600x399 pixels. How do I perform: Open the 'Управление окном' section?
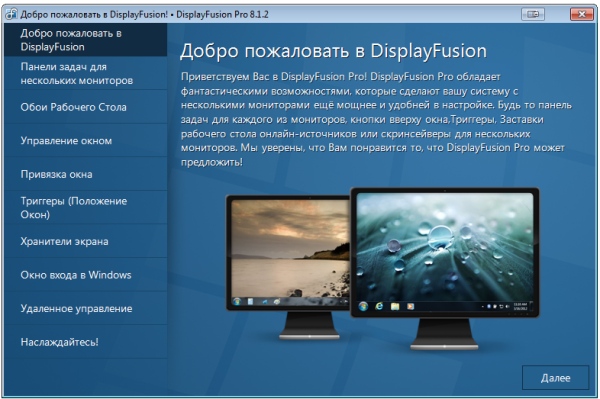pos(86,141)
